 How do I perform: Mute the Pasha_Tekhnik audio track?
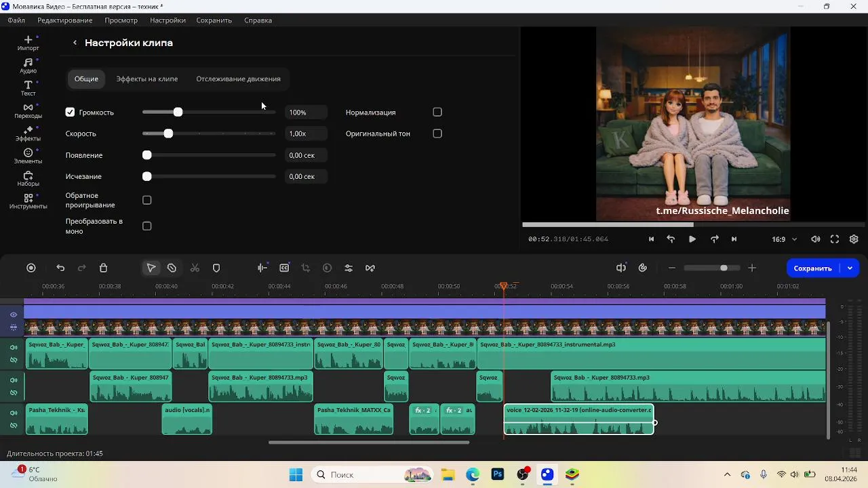[14, 413]
